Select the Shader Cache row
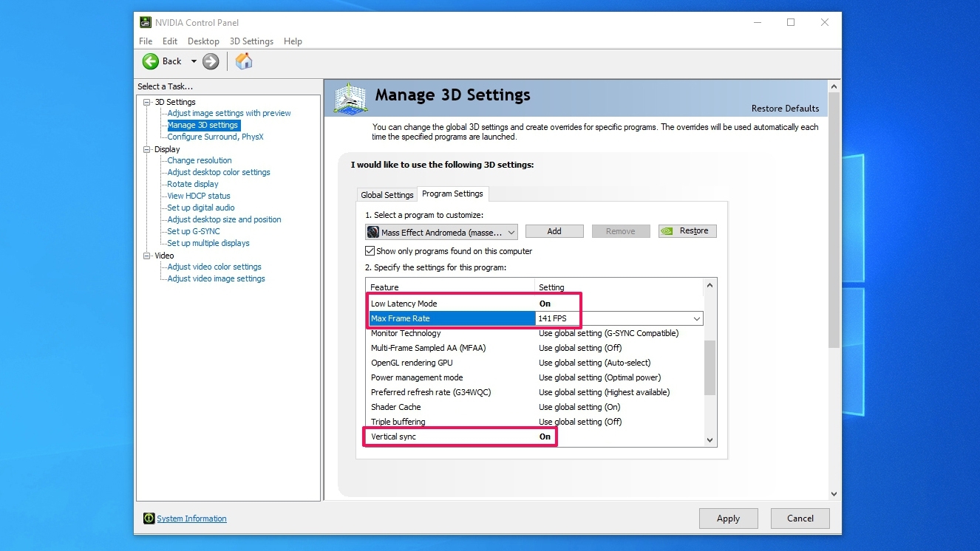The width and height of the screenshot is (980, 551). point(535,407)
